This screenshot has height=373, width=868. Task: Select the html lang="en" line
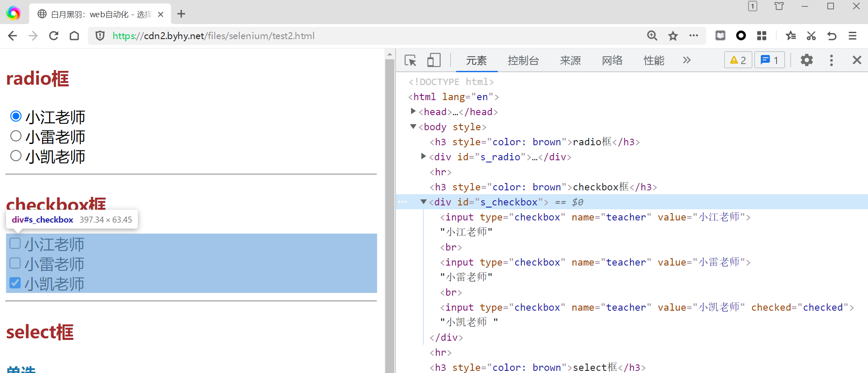coord(454,97)
